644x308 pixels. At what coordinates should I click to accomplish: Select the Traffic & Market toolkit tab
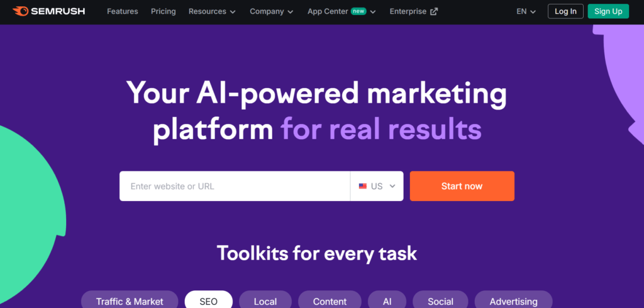pos(130,301)
